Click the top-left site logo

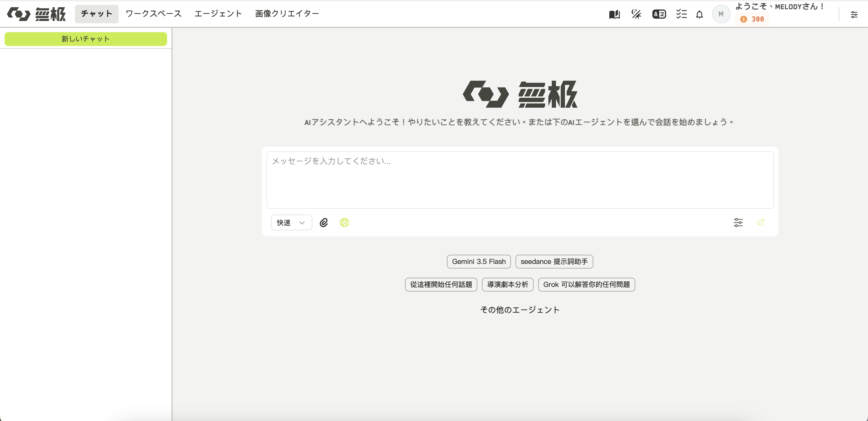(36, 14)
